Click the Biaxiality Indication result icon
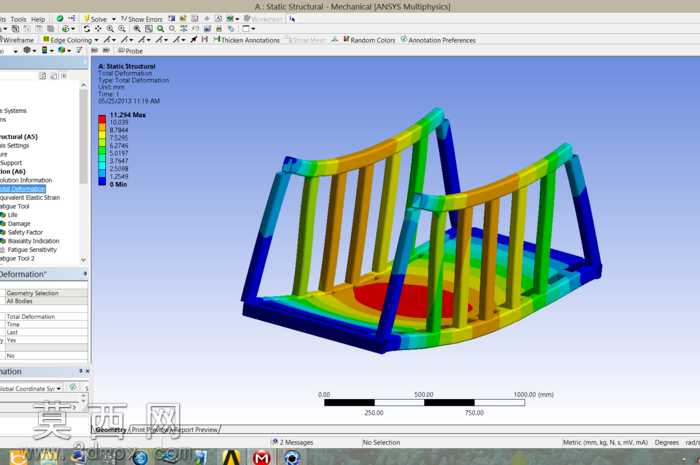This screenshot has height=465, width=700. (3, 241)
